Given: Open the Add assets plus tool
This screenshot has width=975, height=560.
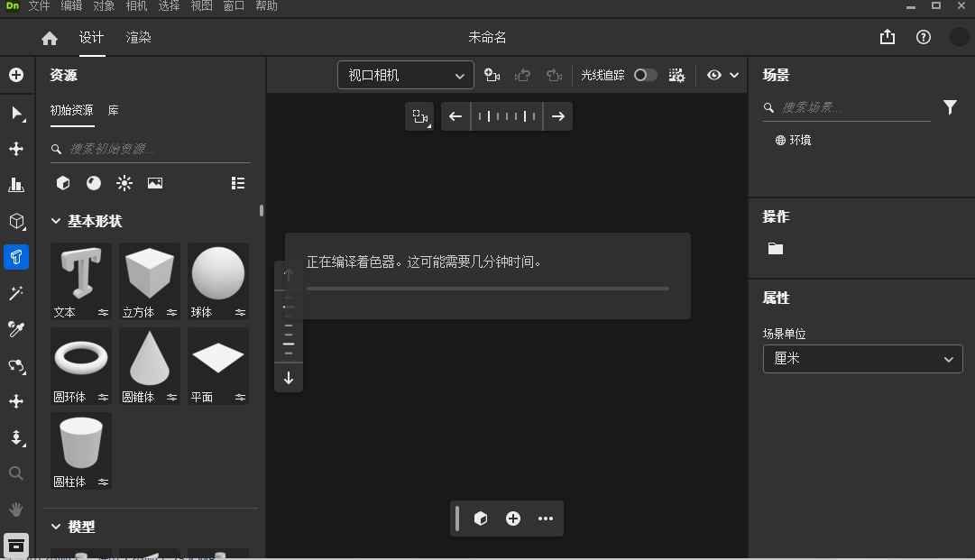Looking at the screenshot, I should [x=16, y=75].
